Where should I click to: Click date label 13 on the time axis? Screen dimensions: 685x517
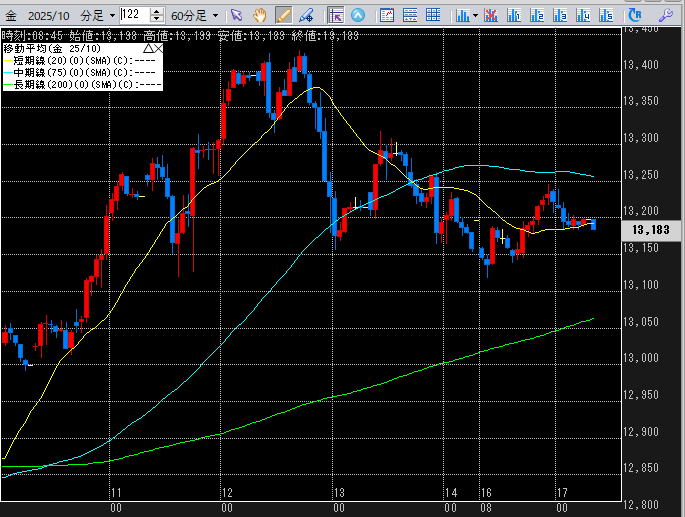[x=339, y=493]
